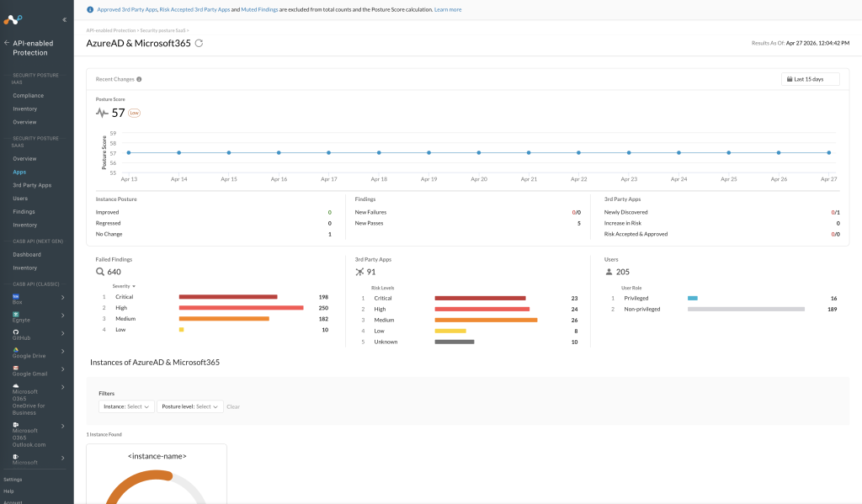
Task: Open the Last 15 days range picker
Action: [811, 79]
